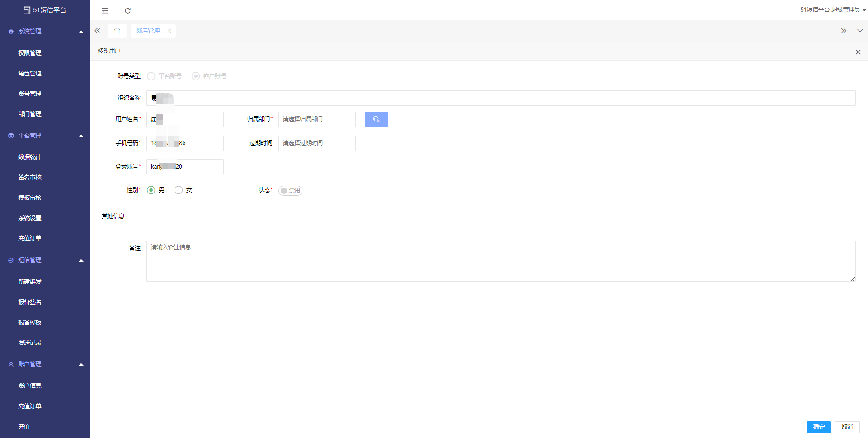Collapse the 账户管理 menu group
Image resolution: width=868 pixels, height=438 pixels.
[x=81, y=364]
